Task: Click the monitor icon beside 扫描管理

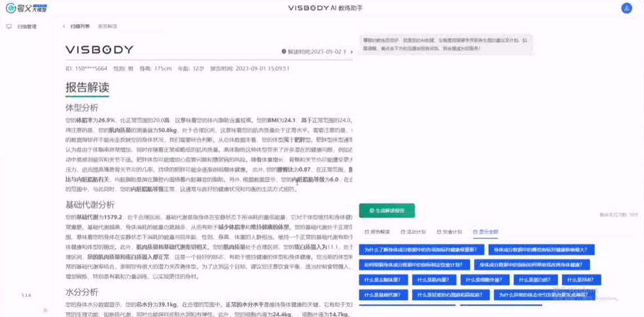Action: click(9, 27)
